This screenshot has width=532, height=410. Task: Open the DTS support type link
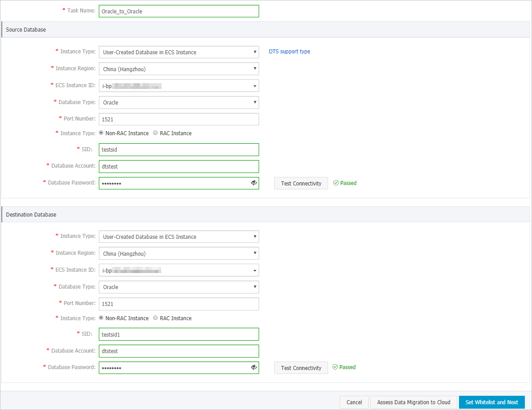tap(289, 51)
